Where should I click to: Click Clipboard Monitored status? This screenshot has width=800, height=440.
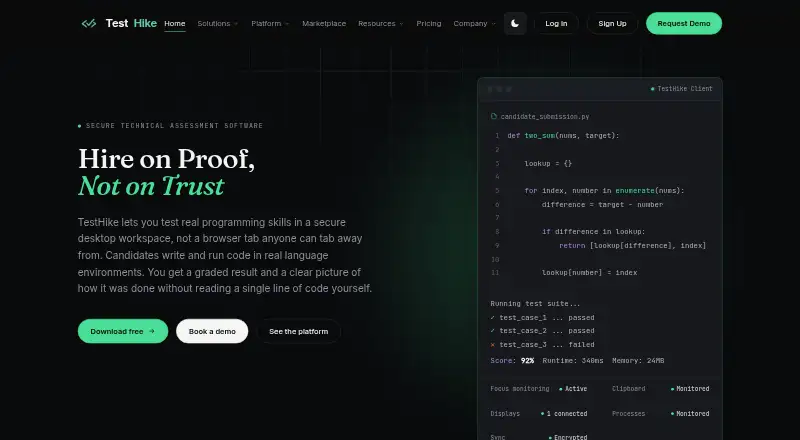pyautogui.click(x=690, y=389)
